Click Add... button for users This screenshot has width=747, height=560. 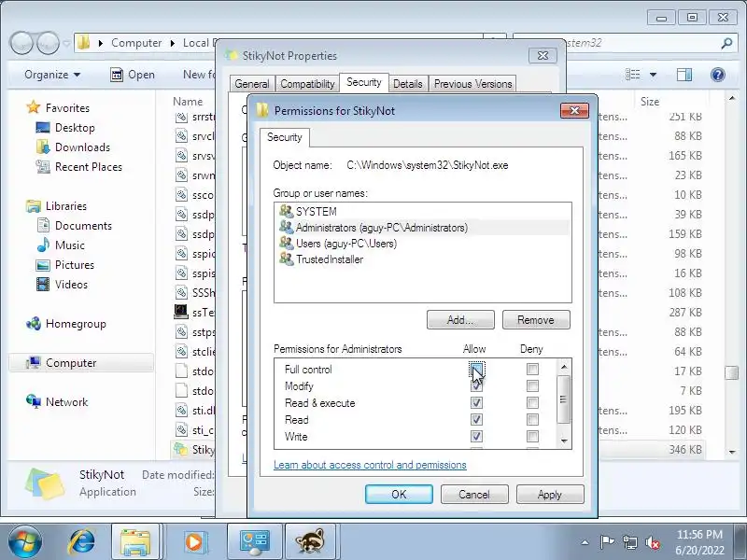tap(460, 320)
